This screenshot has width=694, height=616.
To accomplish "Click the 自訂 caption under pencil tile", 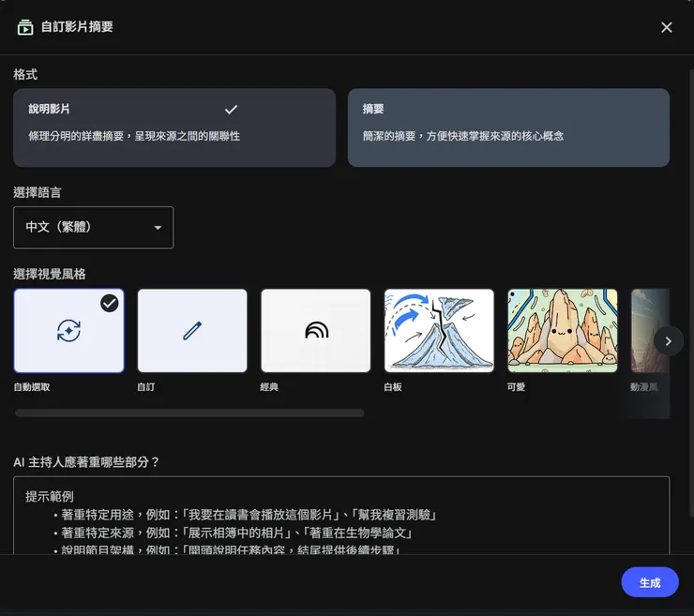I will point(146,387).
